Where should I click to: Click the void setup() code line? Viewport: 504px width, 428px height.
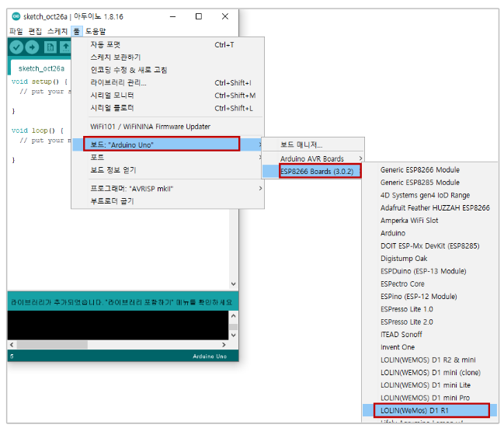pyautogui.click(x=40, y=82)
